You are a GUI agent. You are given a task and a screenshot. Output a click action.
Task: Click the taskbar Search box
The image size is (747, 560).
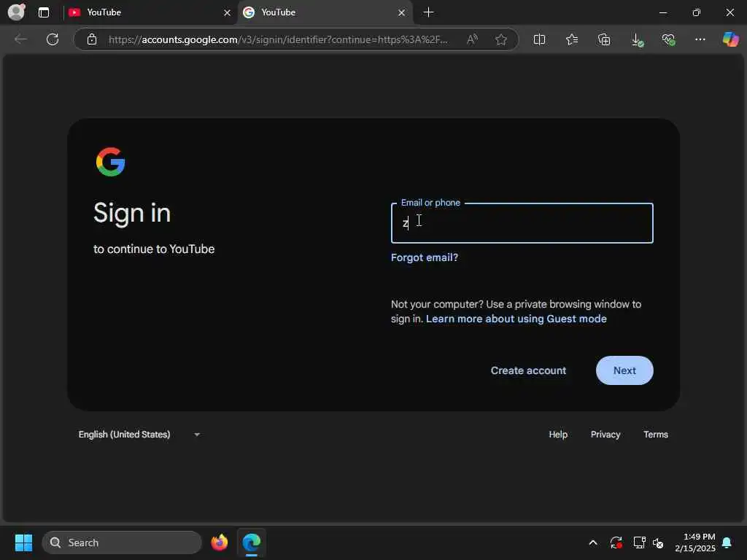122,542
